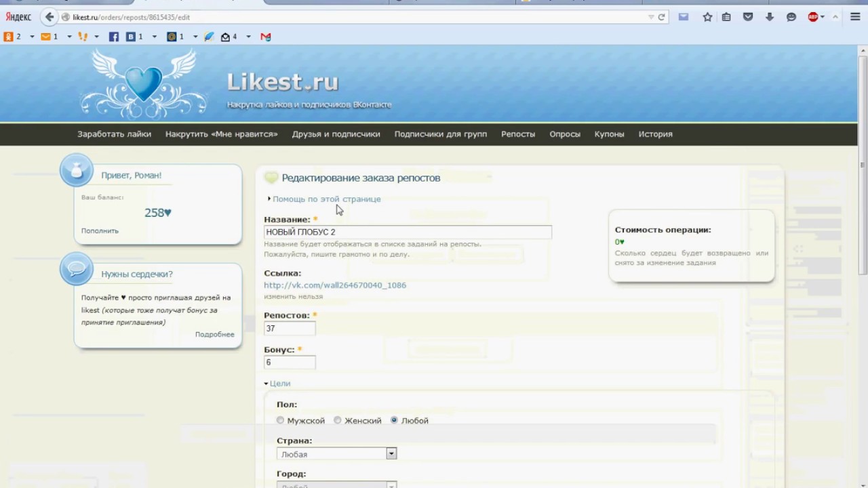868x488 pixels.
Task: Open the Odnoklassniki dropdown arrow
Action: point(32,37)
